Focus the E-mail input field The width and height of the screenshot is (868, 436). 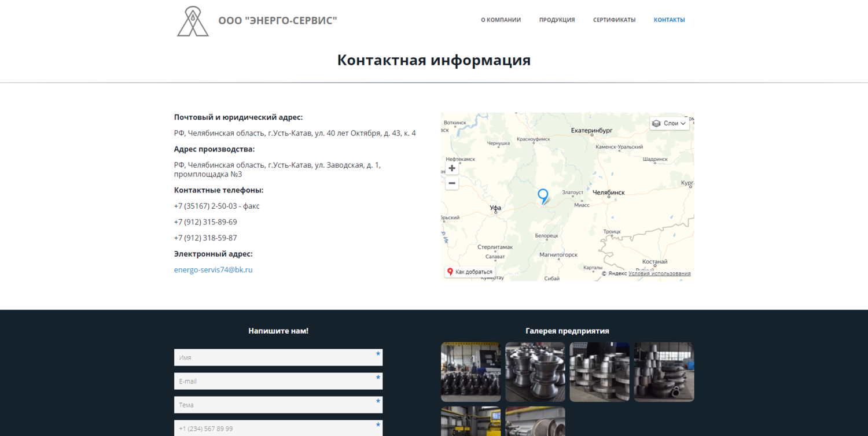pyautogui.click(x=278, y=381)
